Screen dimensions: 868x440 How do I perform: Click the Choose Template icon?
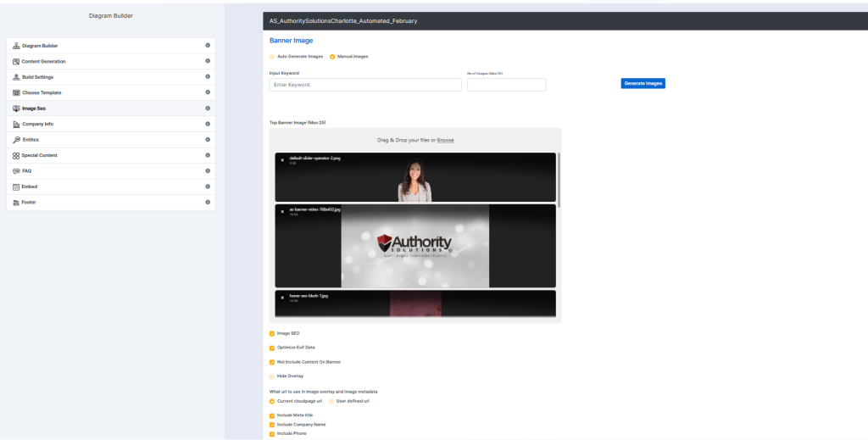tap(16, 93)
